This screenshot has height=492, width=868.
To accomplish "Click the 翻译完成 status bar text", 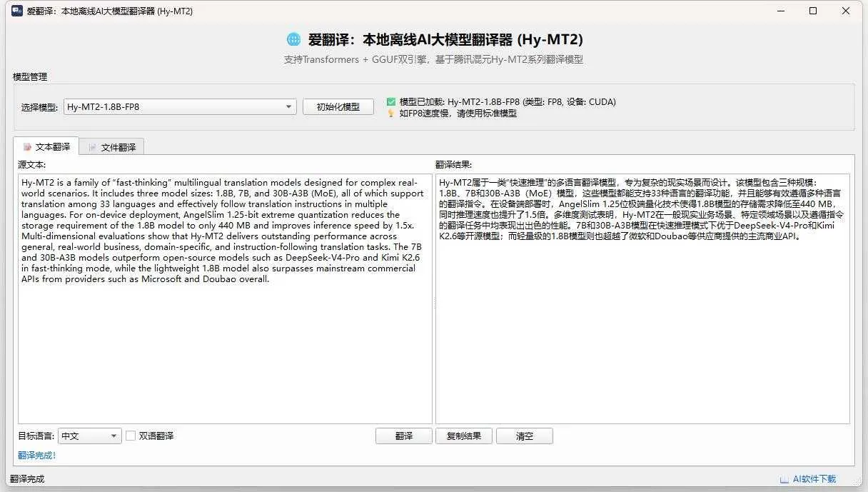I will click(27, 479).
